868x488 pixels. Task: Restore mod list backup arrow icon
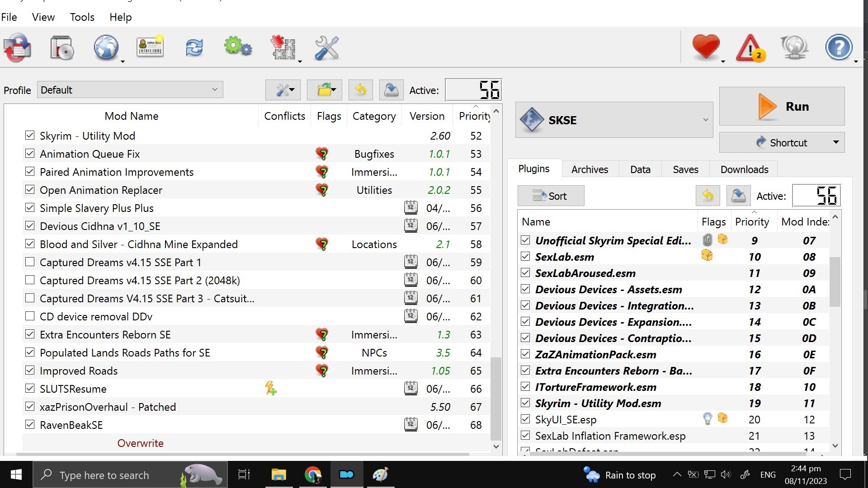click(x=360, y=90)
